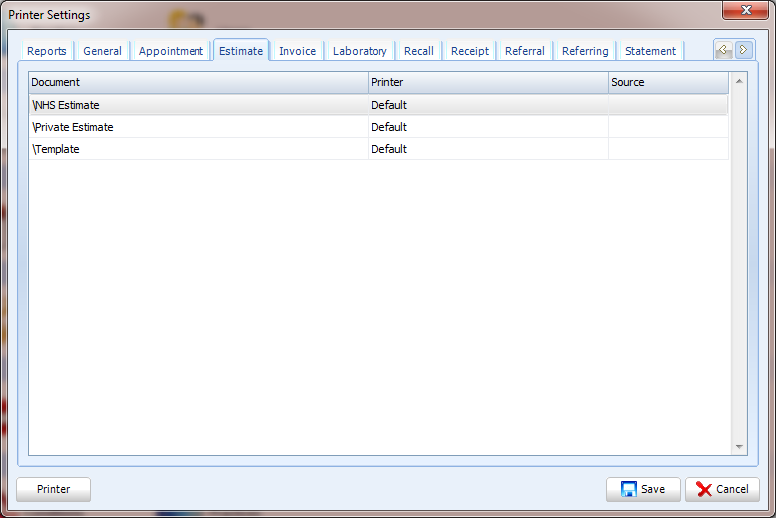Image resolution: width=776 pixels, height=518 pixels.
Task: Click Default printer for NHS Estimate
Action: [488, 105]
